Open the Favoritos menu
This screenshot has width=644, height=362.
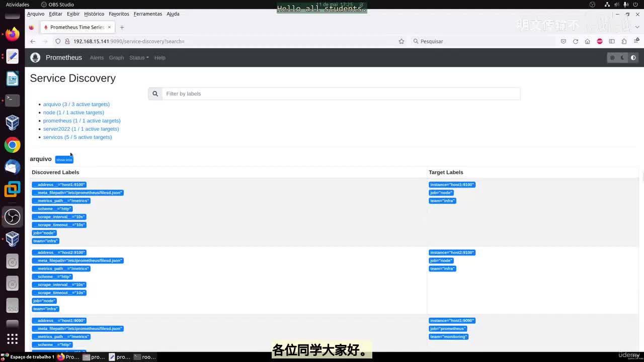(x=119, y=14)
